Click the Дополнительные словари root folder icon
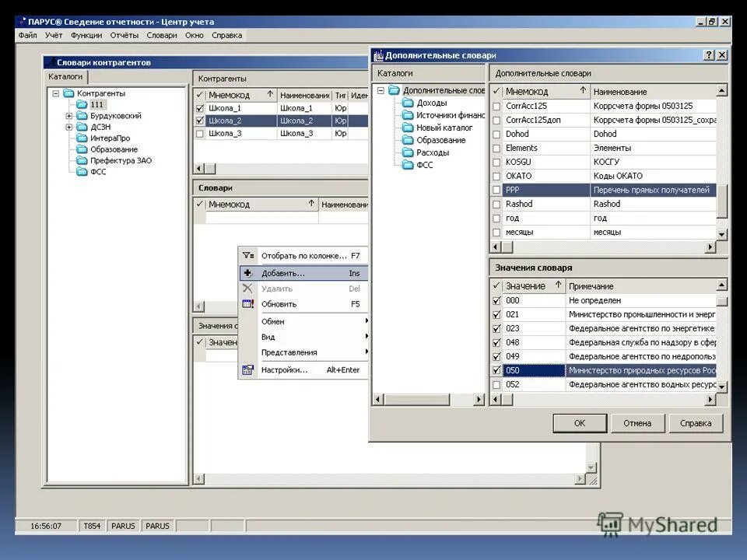The height and width of the screenshot is (560, 747). point(394,90)
